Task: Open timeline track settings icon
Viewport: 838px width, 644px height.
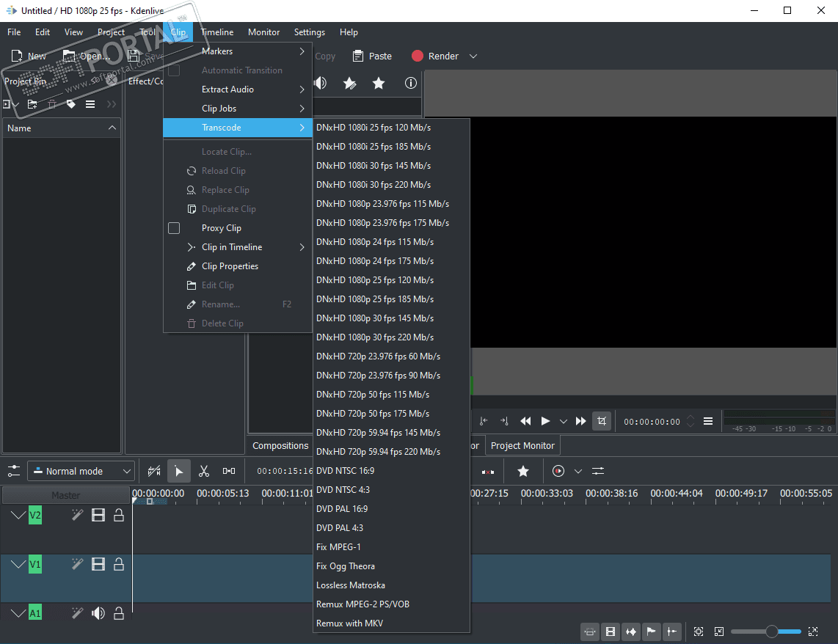Action: [x=14, y=471]
